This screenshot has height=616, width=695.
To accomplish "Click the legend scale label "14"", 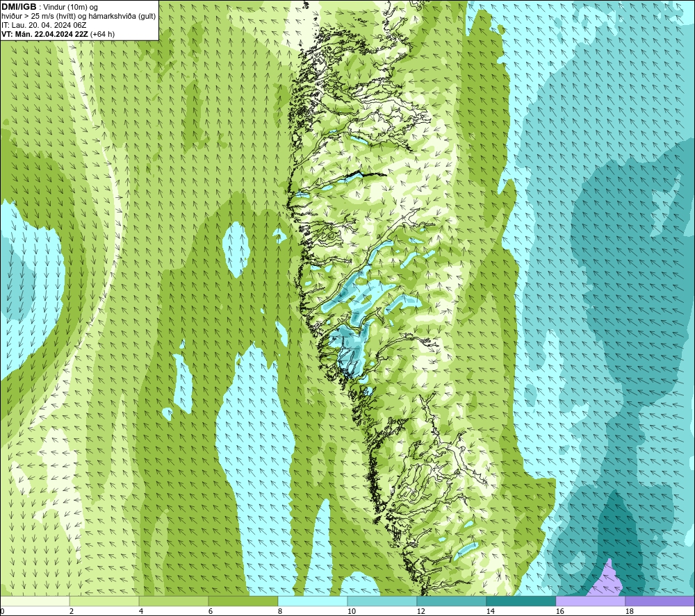I will pos(490,611).
